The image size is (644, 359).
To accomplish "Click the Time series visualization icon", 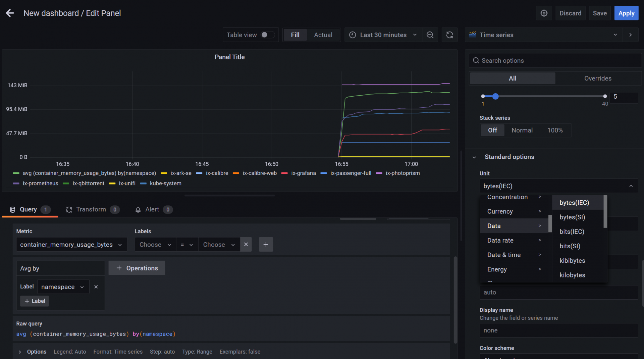I will tap(472, 35).
